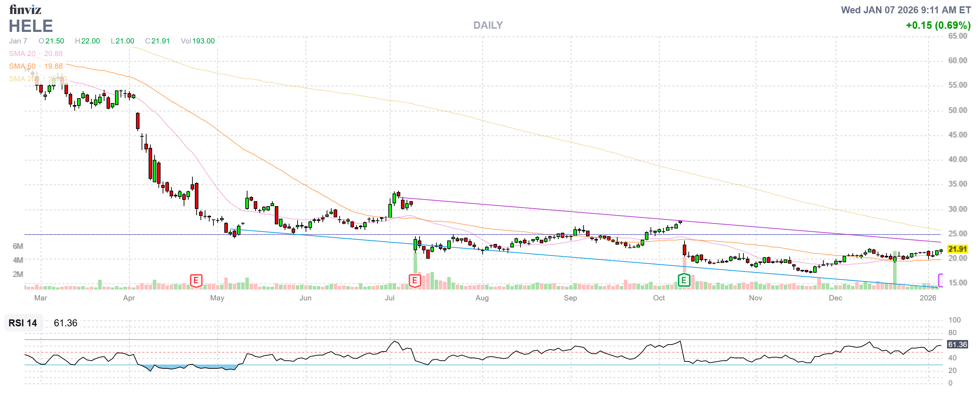
Task: Click the +0.15 (0.69%) price change text
Action: [x=938, y=25]
